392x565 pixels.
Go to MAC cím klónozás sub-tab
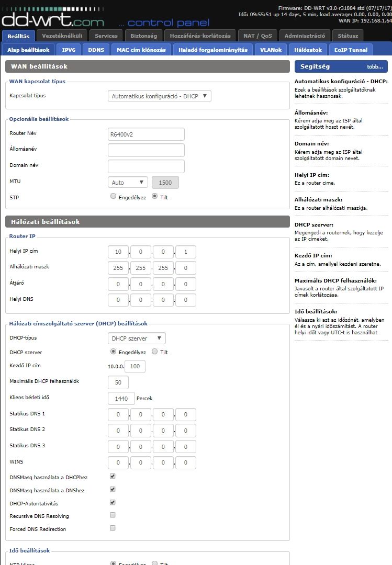141,50
